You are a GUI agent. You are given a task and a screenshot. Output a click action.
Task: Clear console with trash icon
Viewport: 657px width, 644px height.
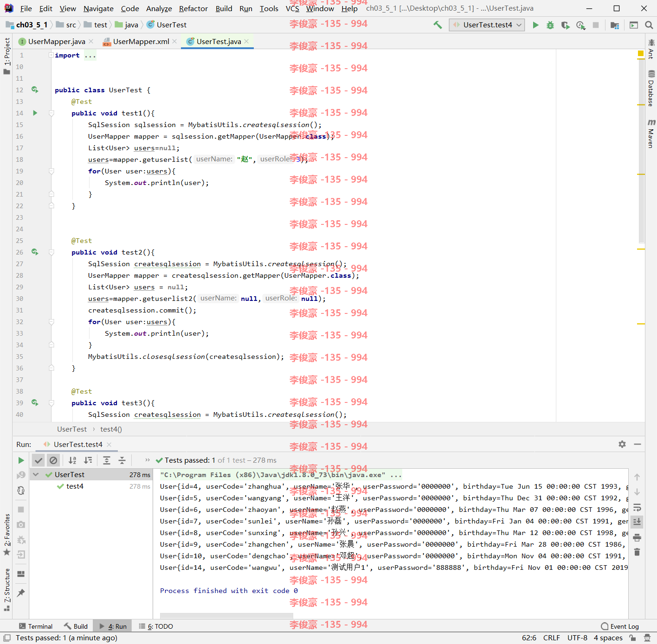pyautogui.click(x=637, y=552)
